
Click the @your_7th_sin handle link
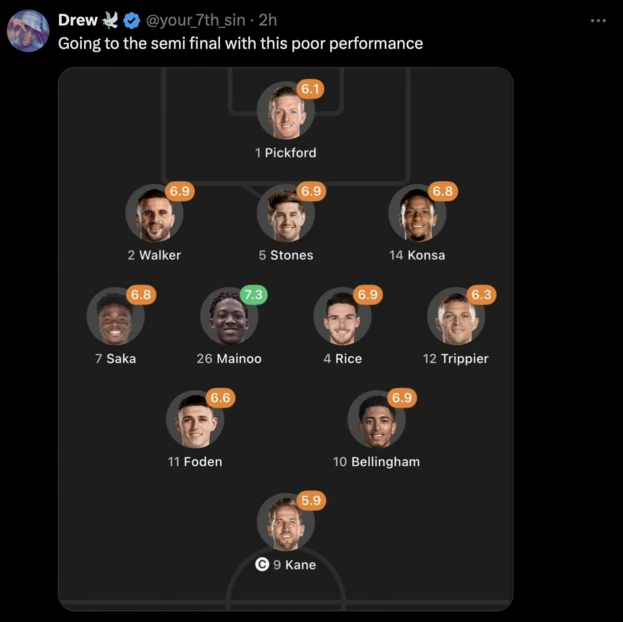click(x=197, y=20)
